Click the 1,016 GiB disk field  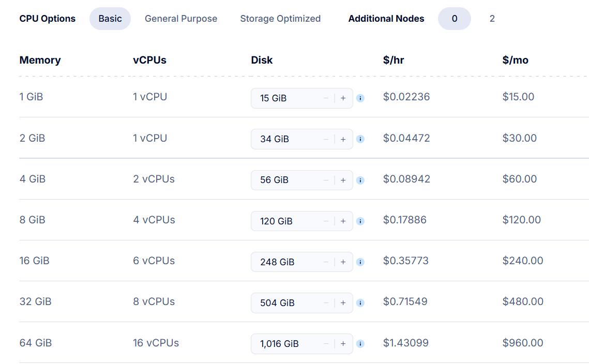[x=284, y=344]
